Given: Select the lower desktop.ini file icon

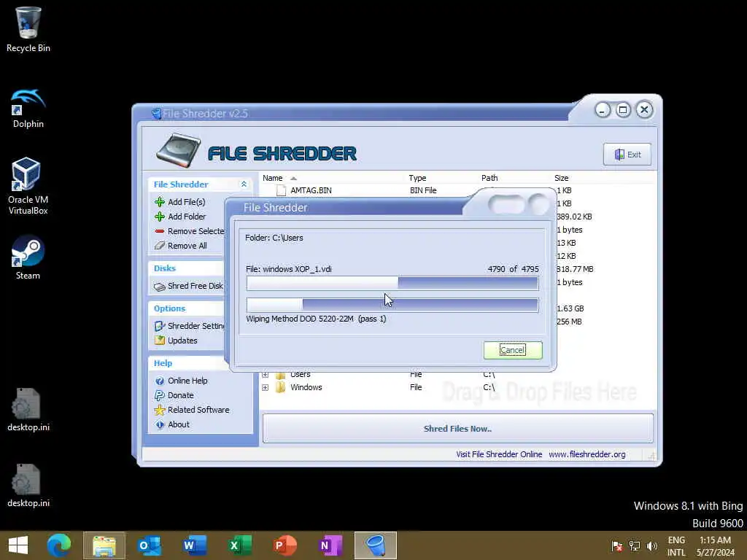Looking at the screenshot, I should [x=28, y=486].
